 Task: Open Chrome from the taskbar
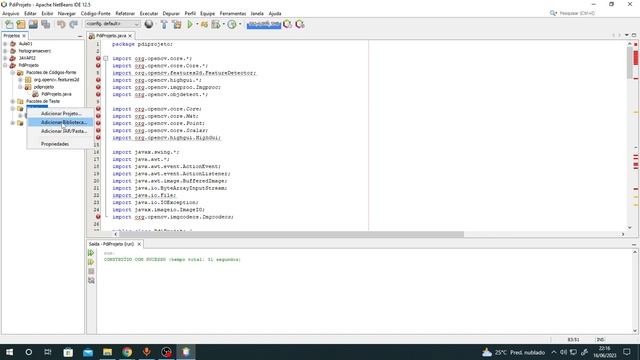point(127,352)
